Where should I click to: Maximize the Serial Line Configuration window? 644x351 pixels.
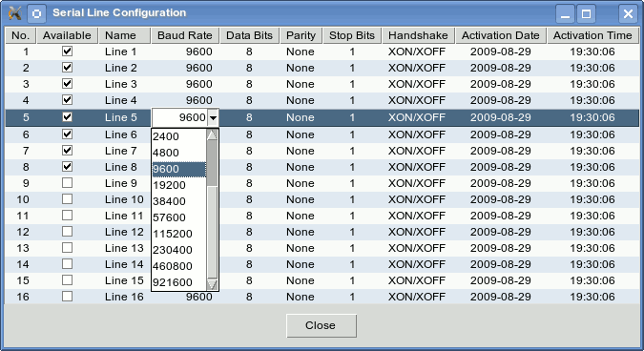[x=586, y=14]
